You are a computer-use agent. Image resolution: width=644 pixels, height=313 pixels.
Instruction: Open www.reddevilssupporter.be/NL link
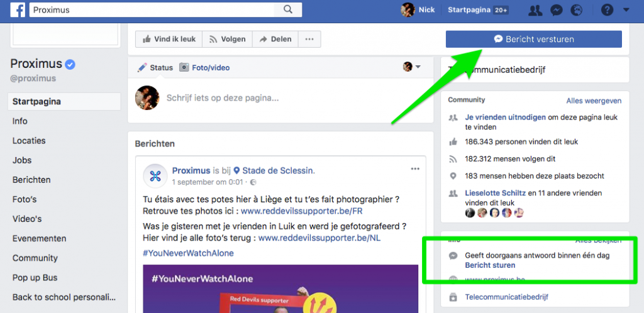pos(319,238)
